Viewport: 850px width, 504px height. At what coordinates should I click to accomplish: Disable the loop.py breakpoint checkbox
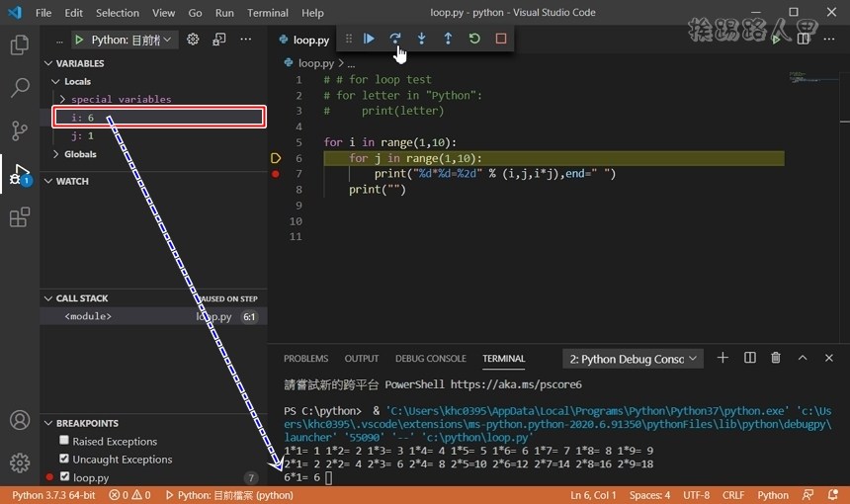(x=64, y=477)
